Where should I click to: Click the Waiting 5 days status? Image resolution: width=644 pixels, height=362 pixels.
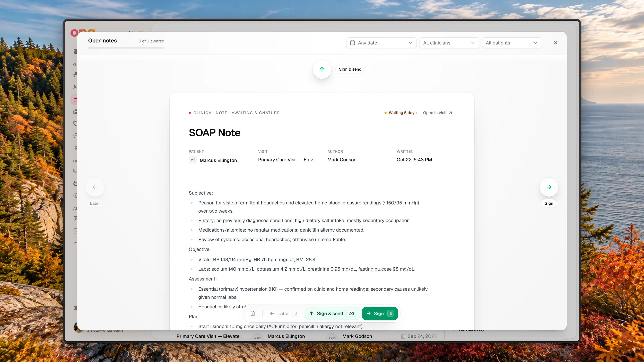(400, 113)
